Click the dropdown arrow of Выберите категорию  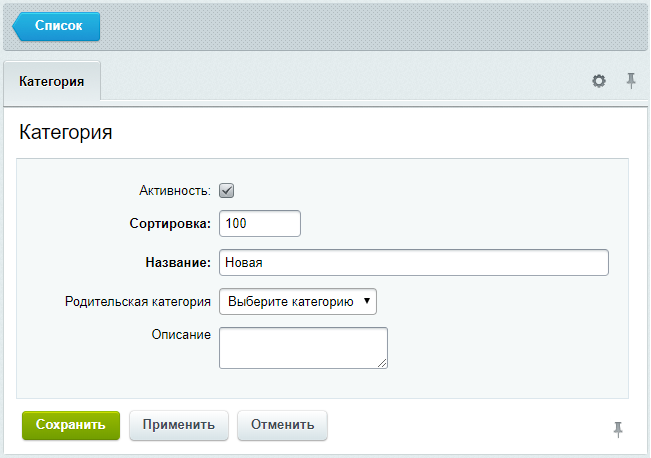click(x=367, y=301)
